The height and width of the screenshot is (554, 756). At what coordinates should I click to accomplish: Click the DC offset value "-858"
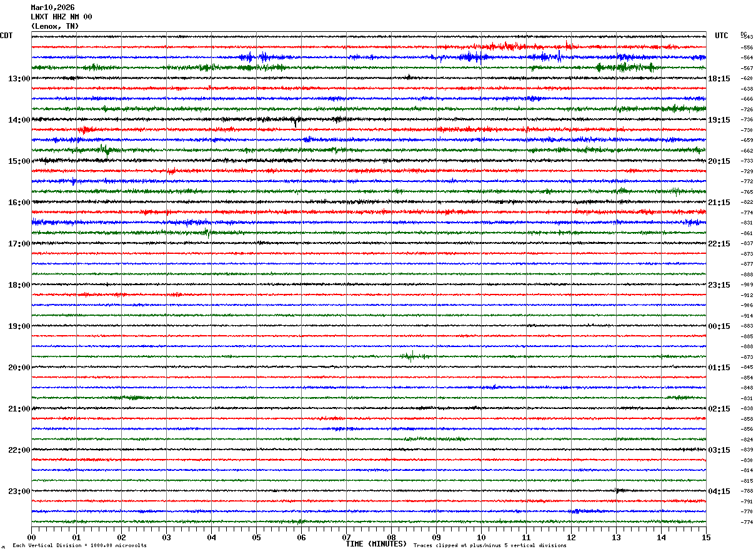pyautogui.click(x=747, y=419)
